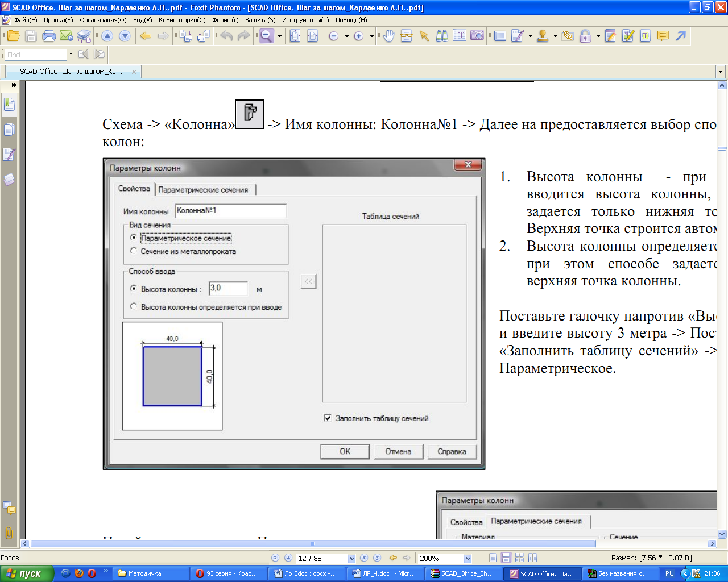Click the fit width icon
The image size is (728, 582).
313,36
